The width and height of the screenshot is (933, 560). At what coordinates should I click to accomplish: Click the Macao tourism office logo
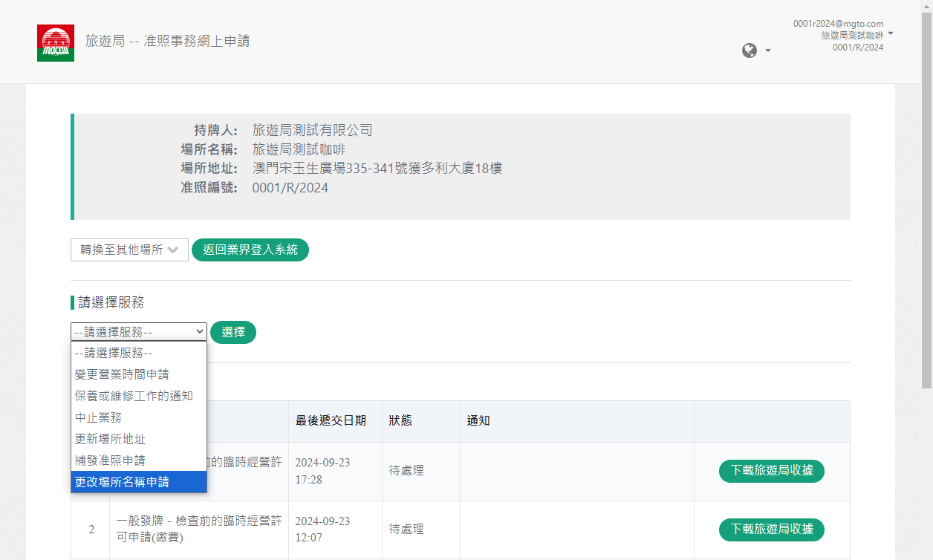(x=55, y=43)
